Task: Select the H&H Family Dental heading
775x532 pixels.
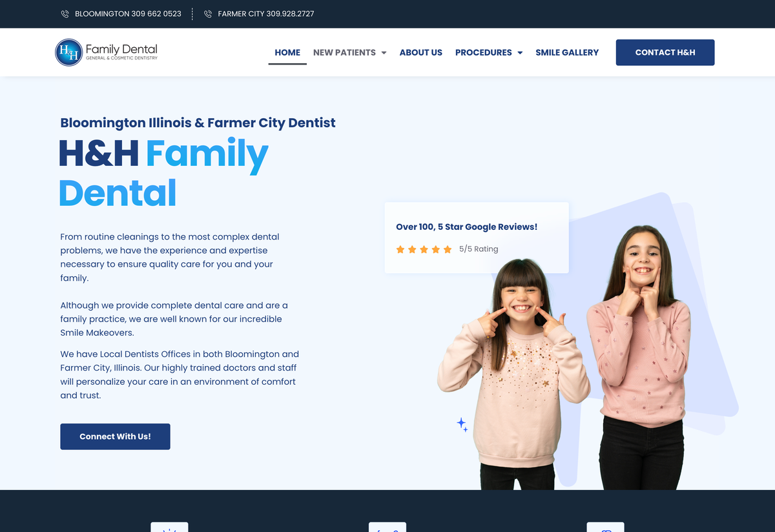Action: pyautogui.click(x=163, y=174)
